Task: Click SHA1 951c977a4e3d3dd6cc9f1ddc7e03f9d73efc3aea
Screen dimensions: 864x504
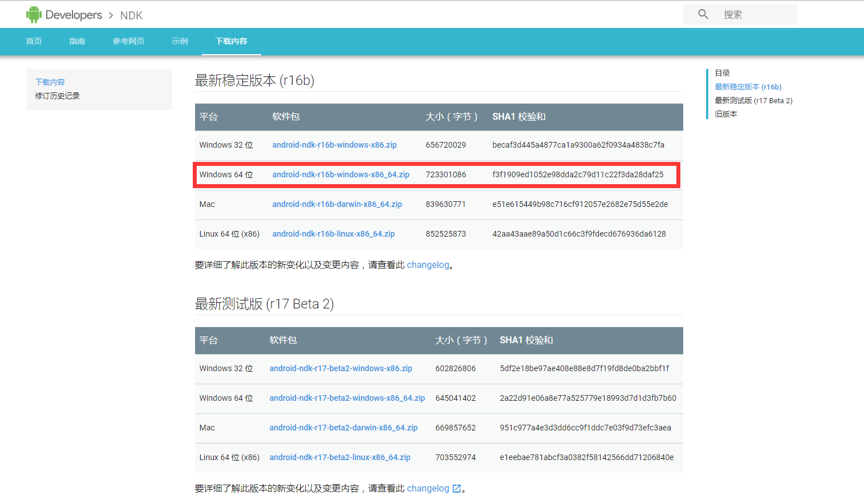Action: 586,428
